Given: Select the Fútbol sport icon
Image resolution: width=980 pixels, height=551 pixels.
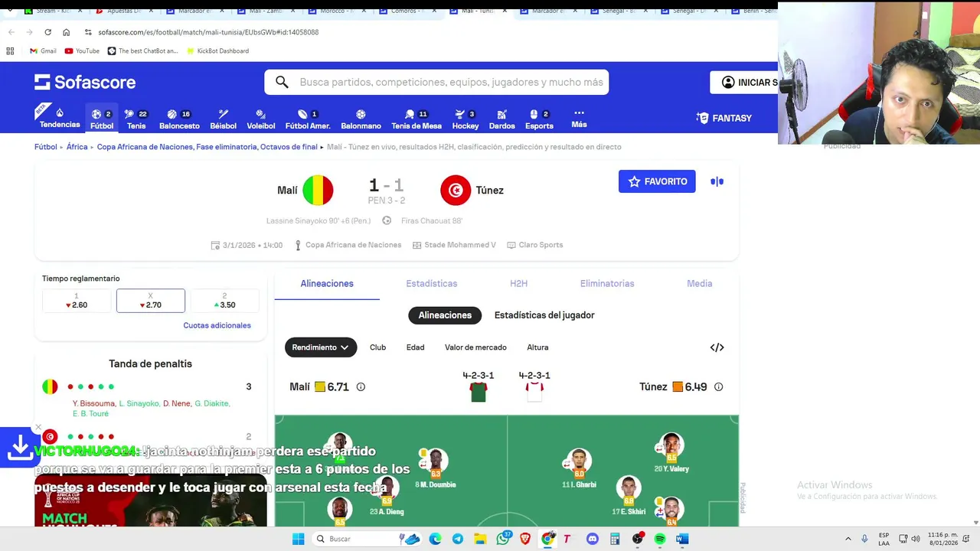Looking at the screenshot, I should [102, 119].
